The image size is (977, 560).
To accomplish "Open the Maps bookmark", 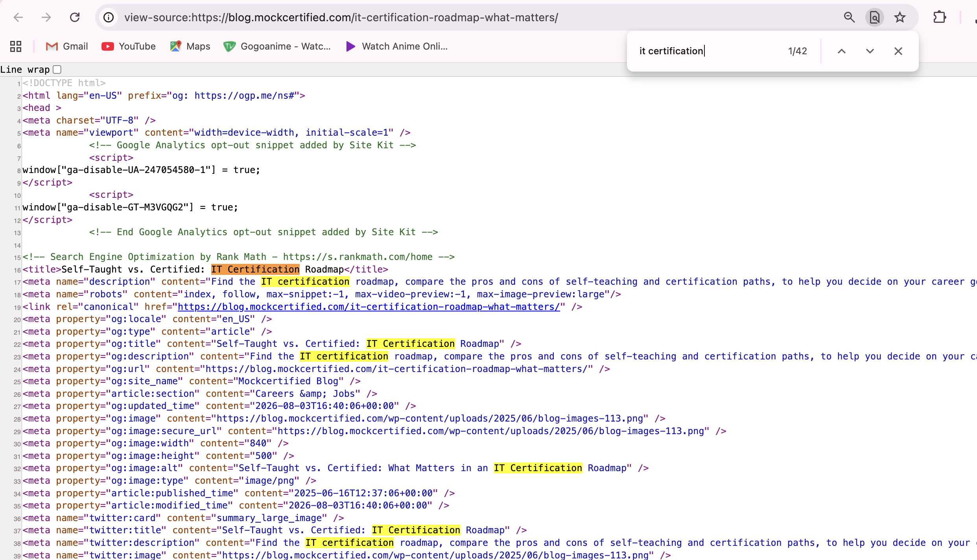I will pyautogui.click(x=190, y=46).
